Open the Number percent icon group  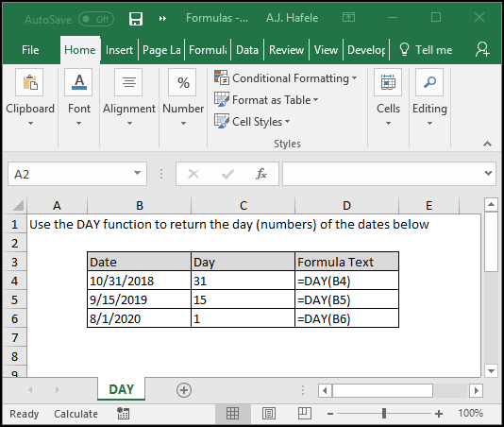(x=182, y=82)
